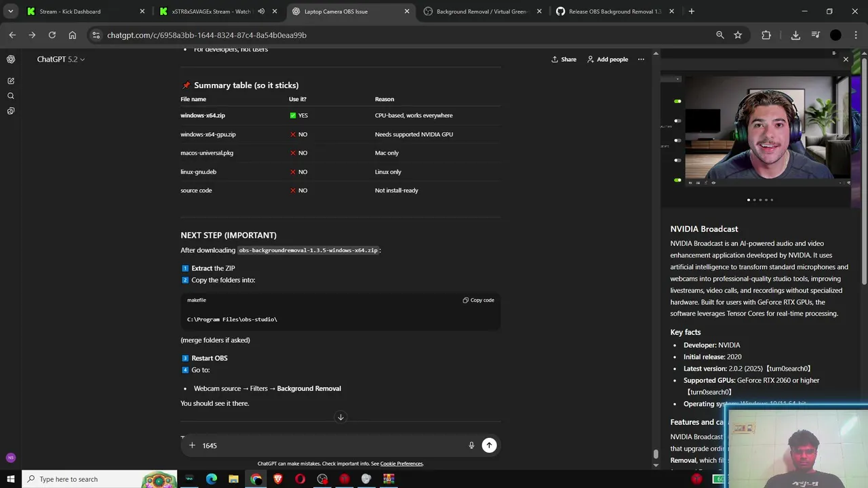This screenshot has width=868, height=488.
Task: Open the user profile avatar at sidebar bottom
Action: (10, 457)
